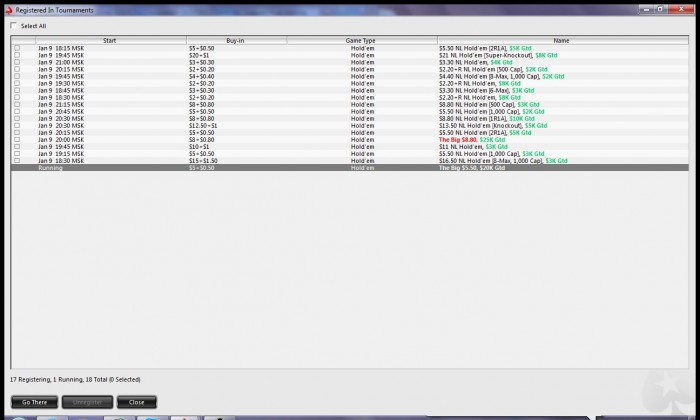700x420 pixels.
Task: Click the '17 Registering, 1 Running' status text
Action: [x=46, y=379]
